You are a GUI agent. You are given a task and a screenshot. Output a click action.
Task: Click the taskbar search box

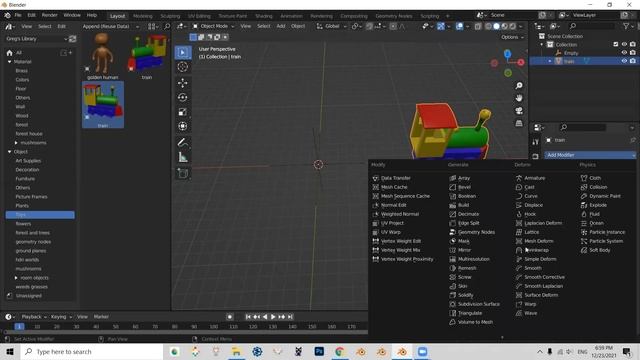[92, 352]
